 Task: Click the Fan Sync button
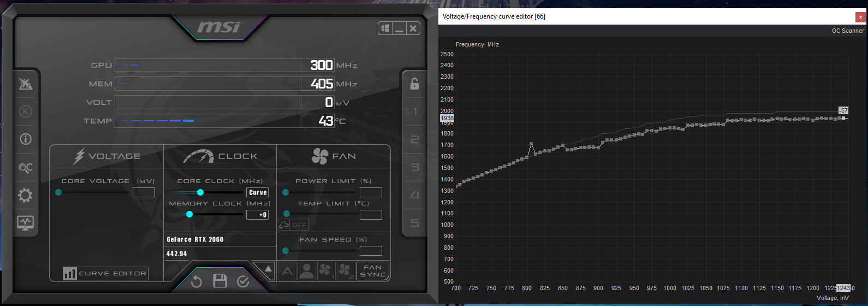tap(373, 271)
